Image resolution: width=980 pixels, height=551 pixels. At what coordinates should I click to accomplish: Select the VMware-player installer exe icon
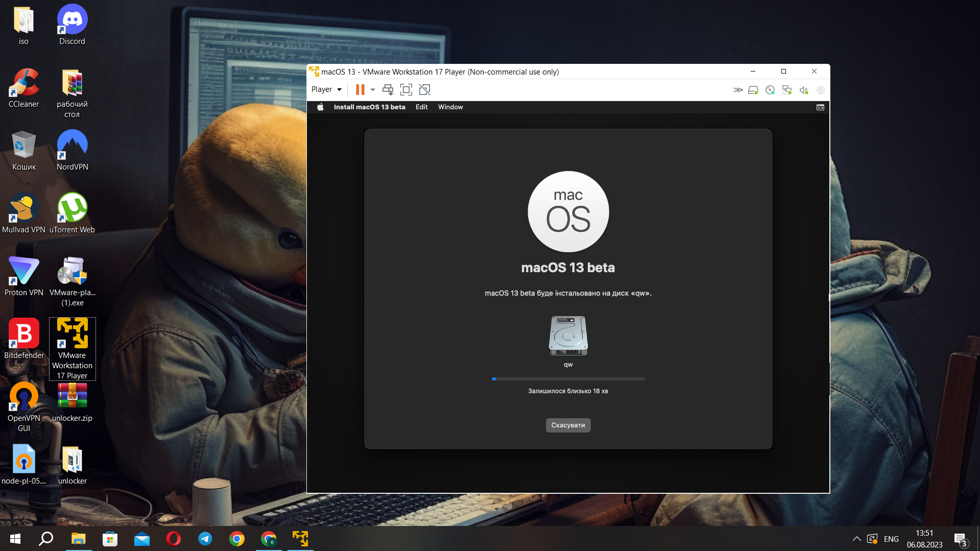pyautogui.click(x=72, y=282)
